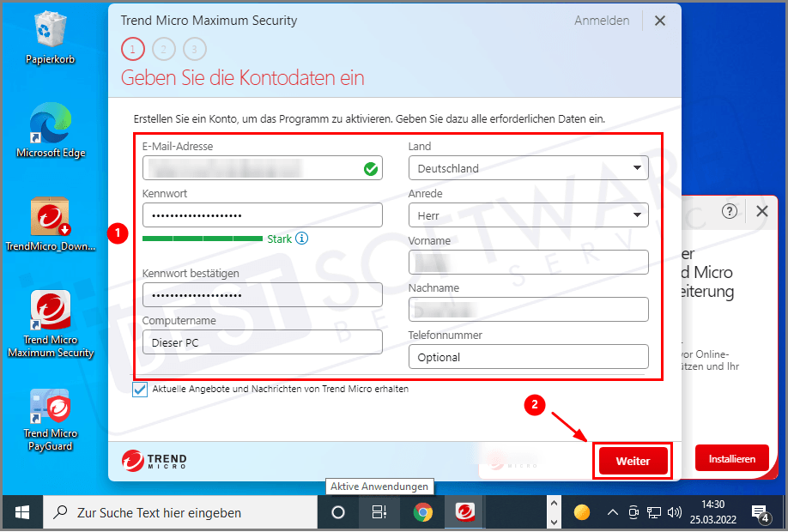Expand hidden icons in the system tray
The image size is (788, 532).
[x=613, y=511]
